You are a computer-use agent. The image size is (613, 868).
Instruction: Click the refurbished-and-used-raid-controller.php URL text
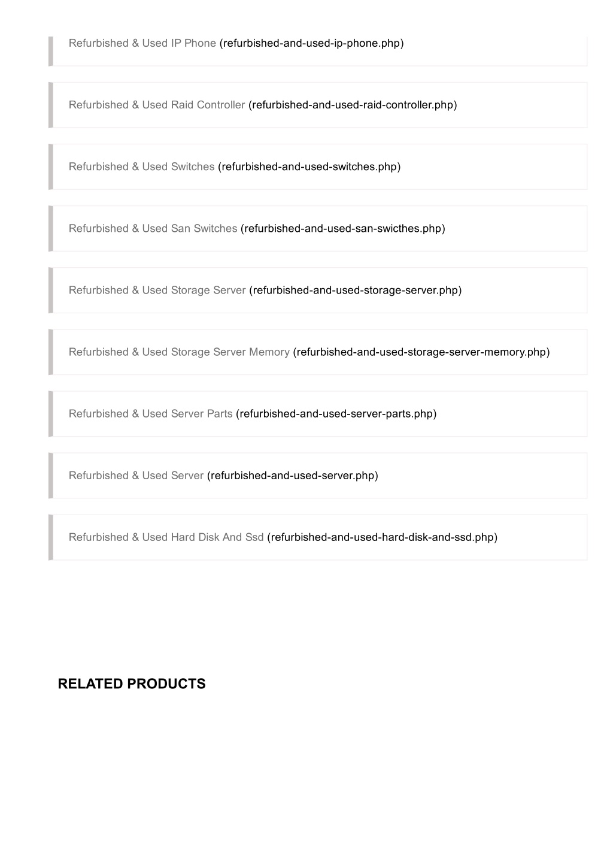pyautogui.click(x=353, y=105)
